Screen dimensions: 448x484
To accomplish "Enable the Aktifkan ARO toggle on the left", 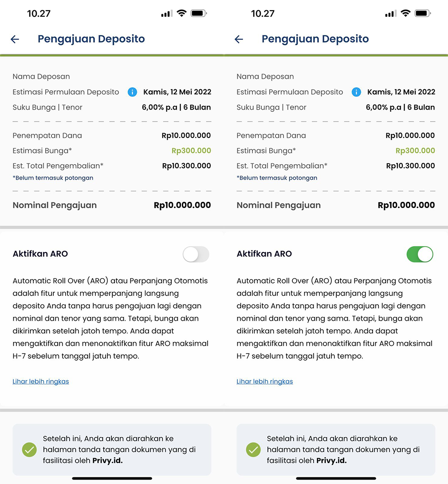I will point(196,254).
